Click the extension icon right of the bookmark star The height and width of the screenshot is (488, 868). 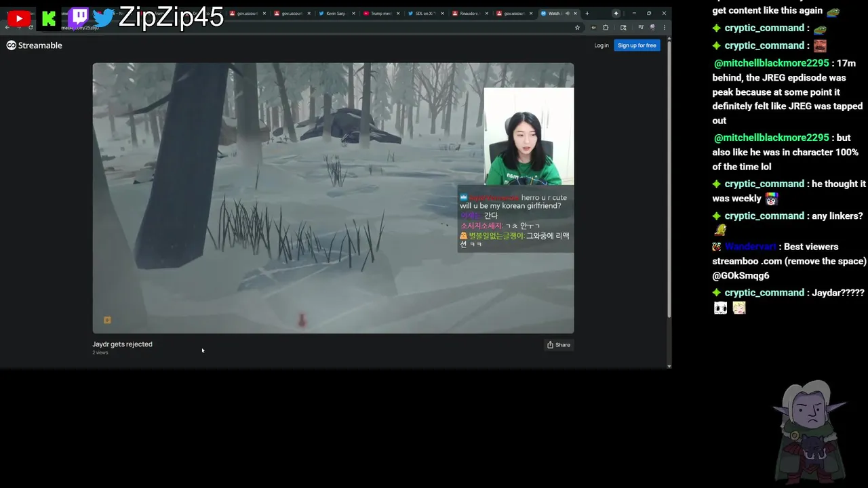[593, 27]
